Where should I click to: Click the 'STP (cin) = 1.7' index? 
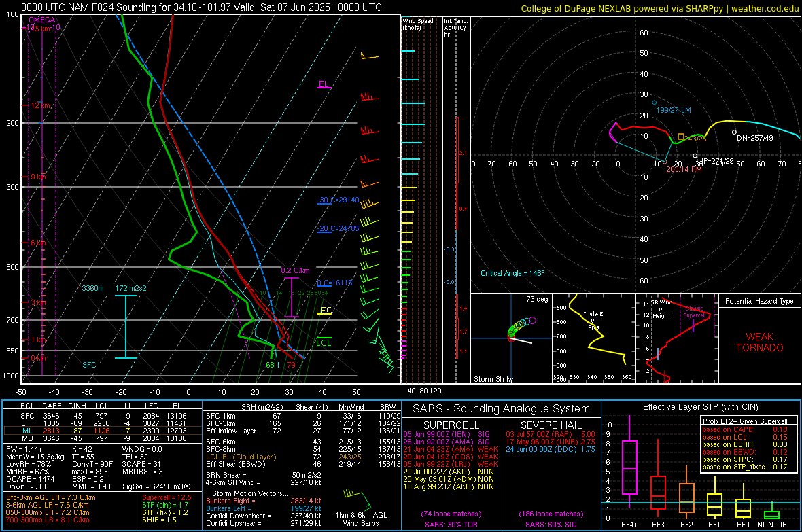[165, 505]
